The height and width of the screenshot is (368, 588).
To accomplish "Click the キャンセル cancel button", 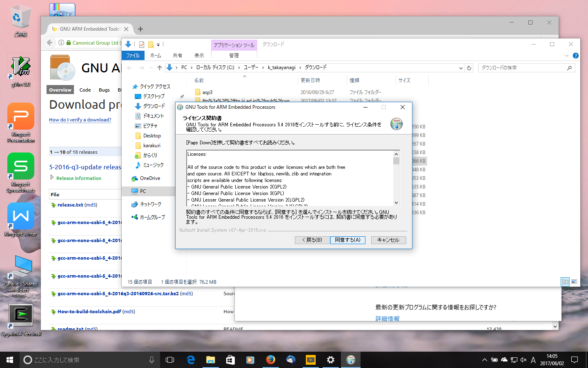I will (x=388, y=240).
